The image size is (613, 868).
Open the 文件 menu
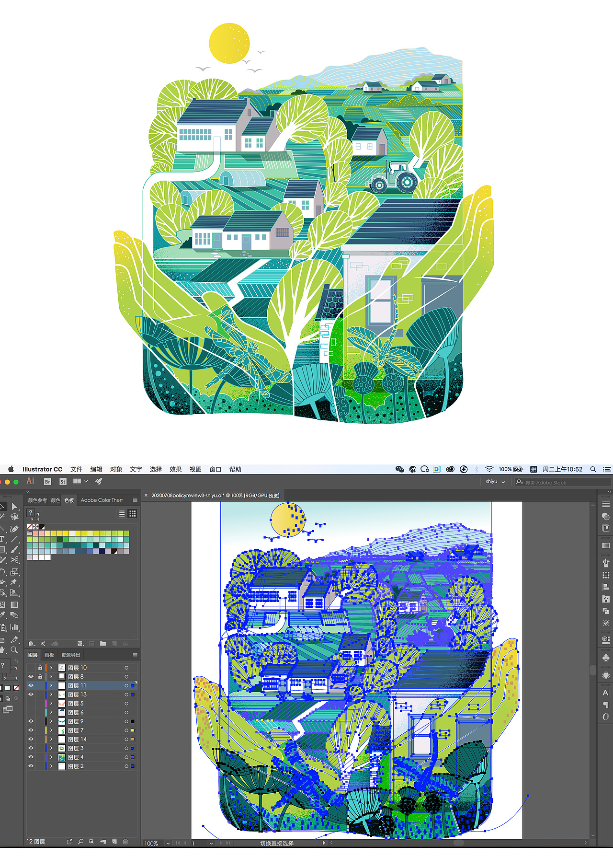[x=76, y=469]
